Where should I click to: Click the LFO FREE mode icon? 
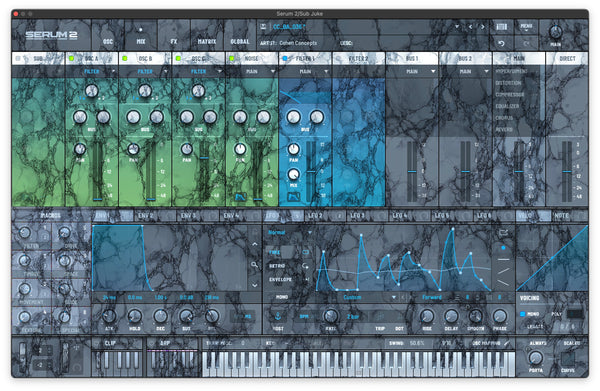(306, 252)
